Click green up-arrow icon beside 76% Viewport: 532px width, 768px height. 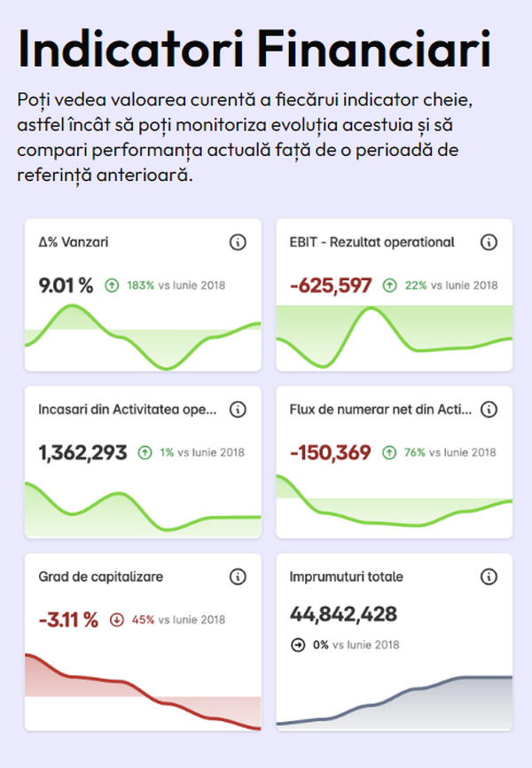(x=389, y=452)
